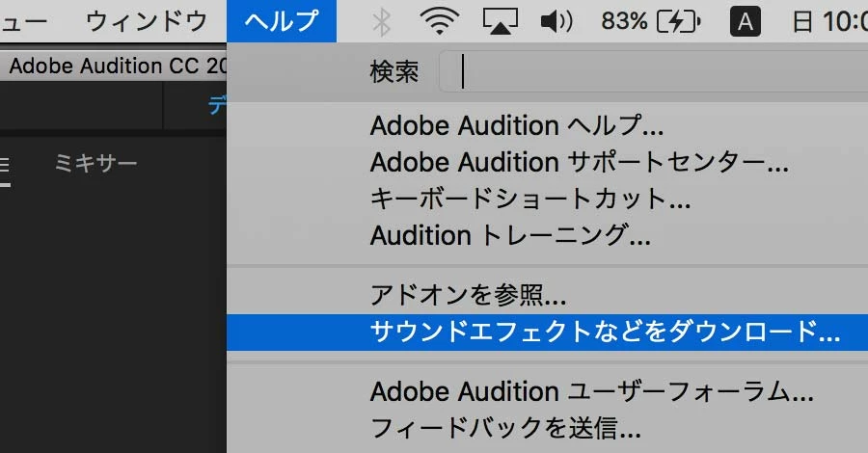The height and width of the screenshot is (453, 868).
Task: Open the volume speaker menu
Action: click(x=556, y=22)
